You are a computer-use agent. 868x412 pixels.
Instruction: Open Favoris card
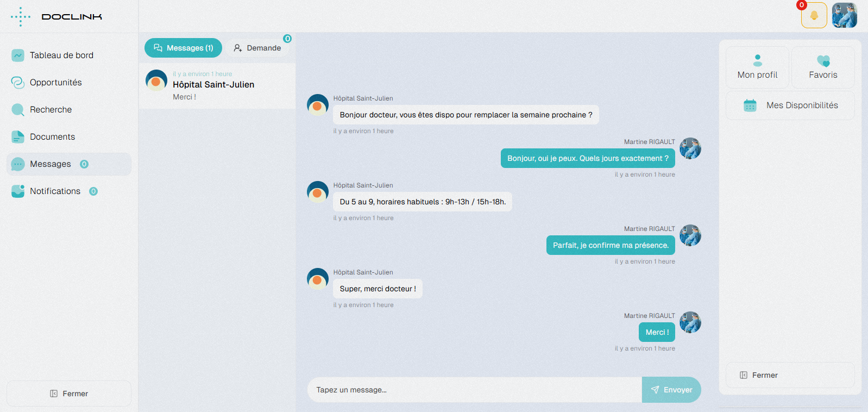[823, 67]
